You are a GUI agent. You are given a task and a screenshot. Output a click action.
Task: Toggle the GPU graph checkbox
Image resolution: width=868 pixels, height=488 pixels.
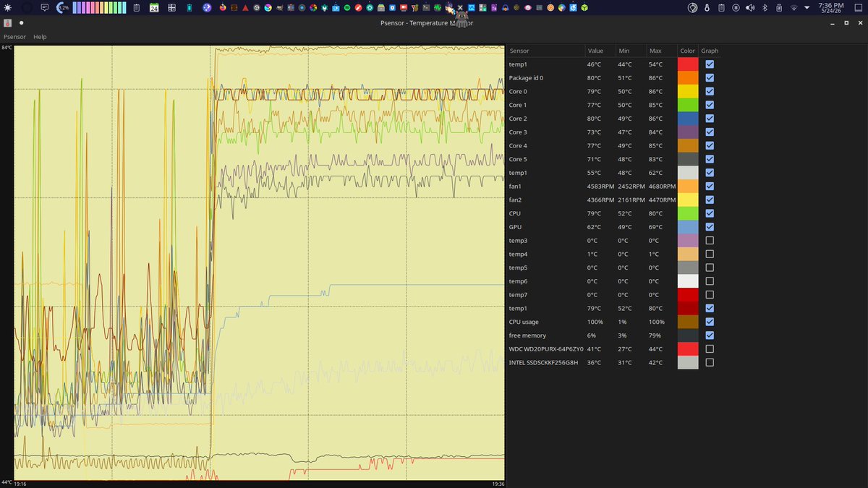click(x=710, y=227)
